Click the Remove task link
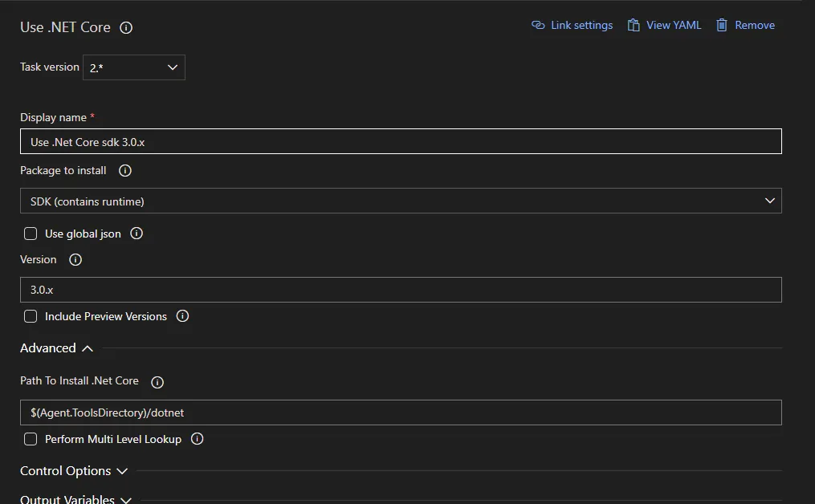815x504 pixels. click(x=745, y=25)
